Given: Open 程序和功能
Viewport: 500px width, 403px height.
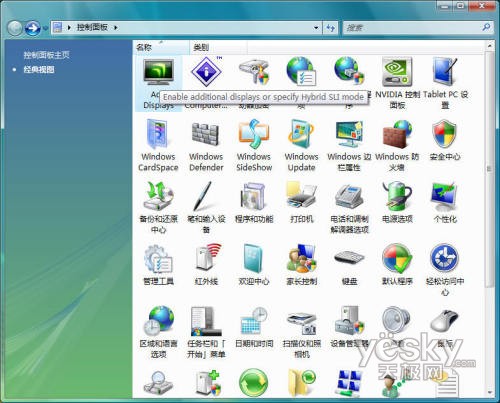Looking at the screenshot, I should point(254,203).
